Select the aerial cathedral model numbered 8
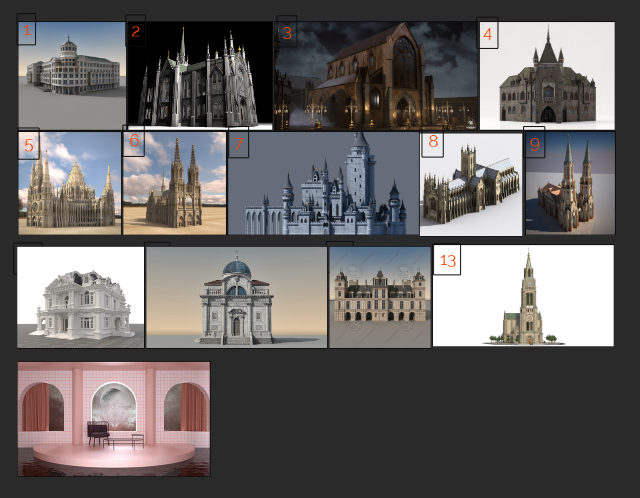Image resolution: width=640 pixels, height=498 pixels. click(471, 184)
